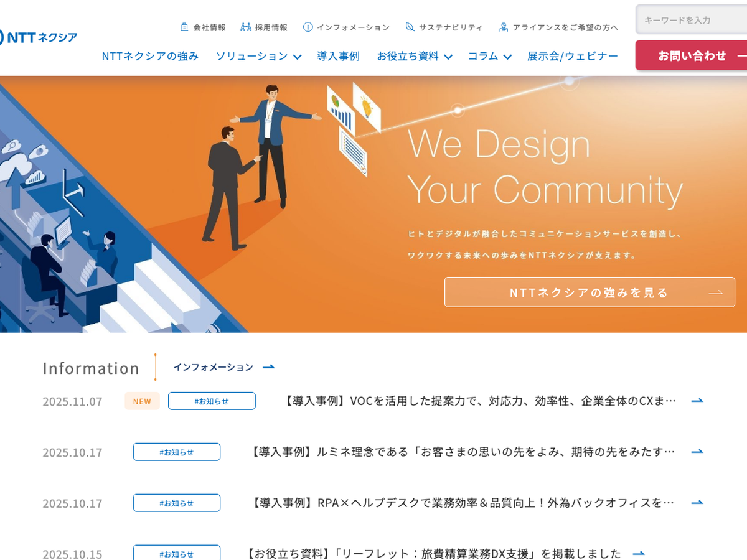Click arrow icon beside VOC news item
Viewport: 747px width, 560px height.
coord(697,401)
